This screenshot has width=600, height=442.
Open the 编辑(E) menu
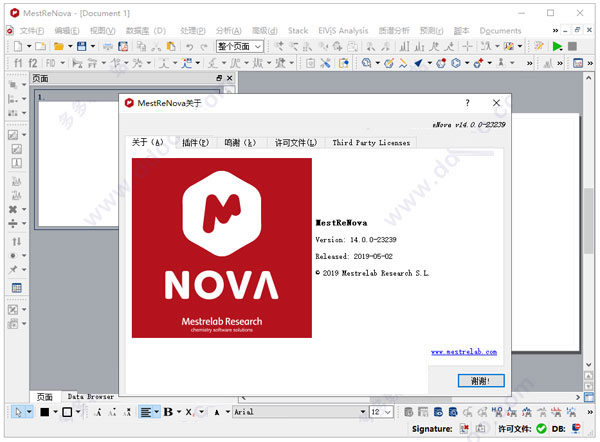[x=67, y=31]
